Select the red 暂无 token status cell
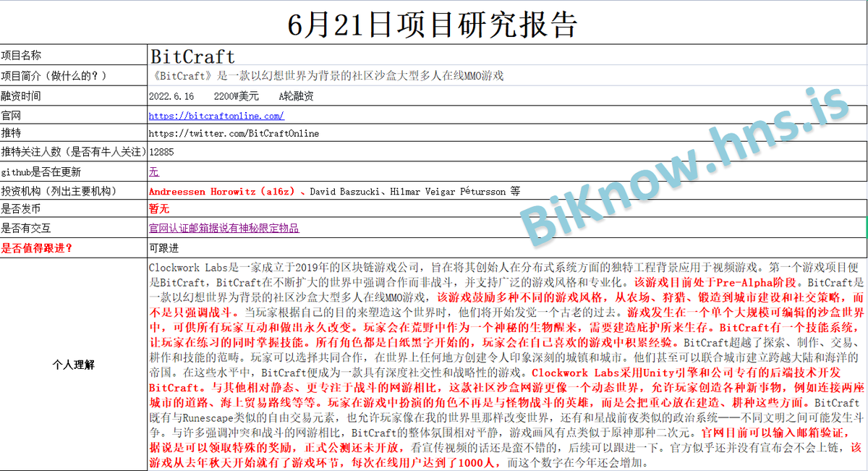 pos(507,209)
